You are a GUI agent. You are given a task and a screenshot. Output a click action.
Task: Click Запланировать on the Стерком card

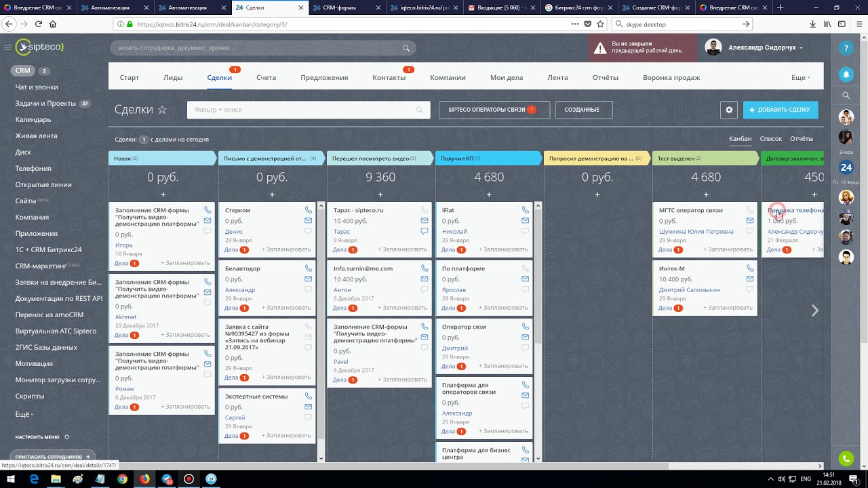pos(286,249)
